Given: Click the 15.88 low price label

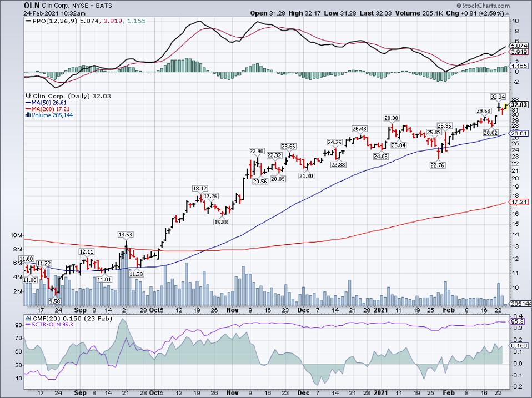Looking at the screenshot, I should click(221, 222).
